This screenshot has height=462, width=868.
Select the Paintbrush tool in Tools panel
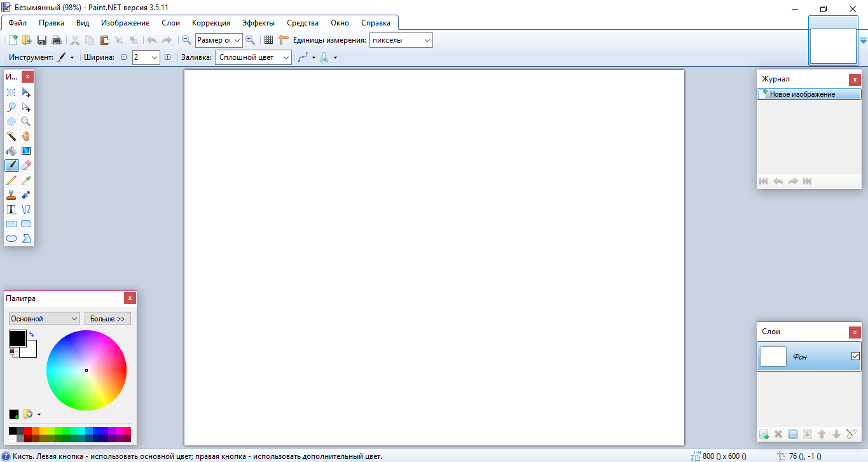pos(11,165)
